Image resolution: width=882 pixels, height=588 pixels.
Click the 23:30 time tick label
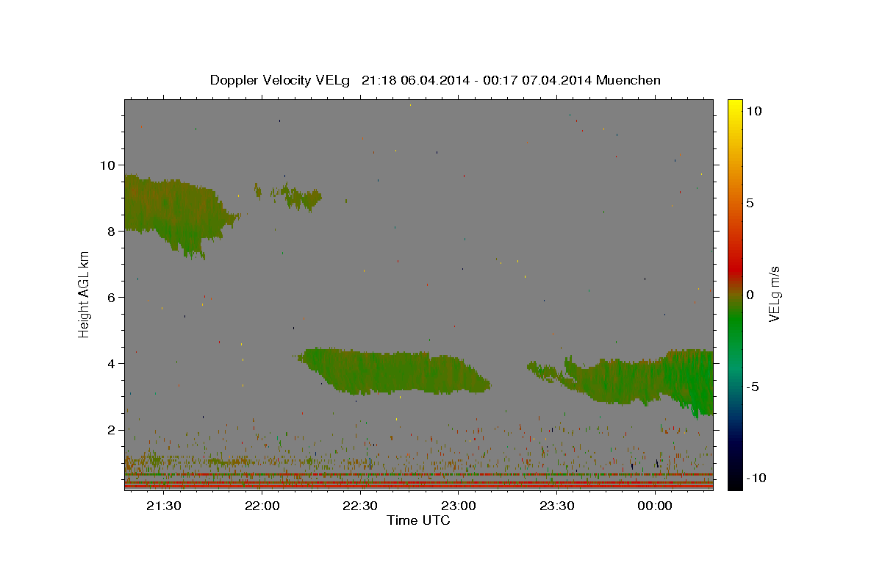(556, 506)
